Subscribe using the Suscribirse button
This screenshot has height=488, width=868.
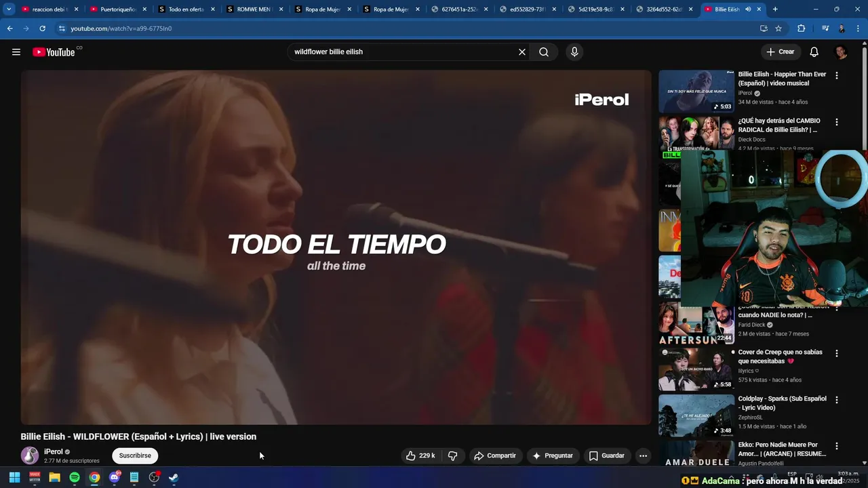pyautogui.click(x=135, y=455)
